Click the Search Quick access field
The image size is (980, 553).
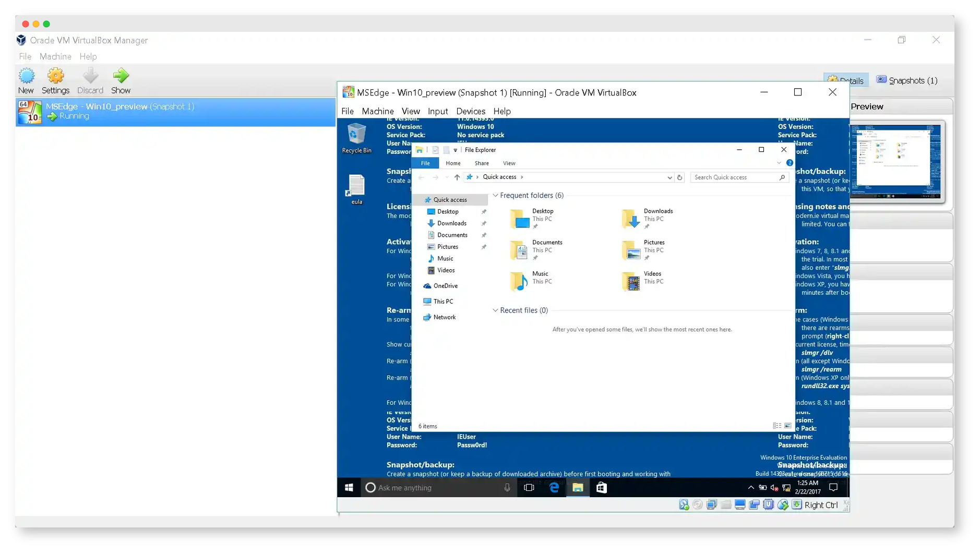click(739, 177)
